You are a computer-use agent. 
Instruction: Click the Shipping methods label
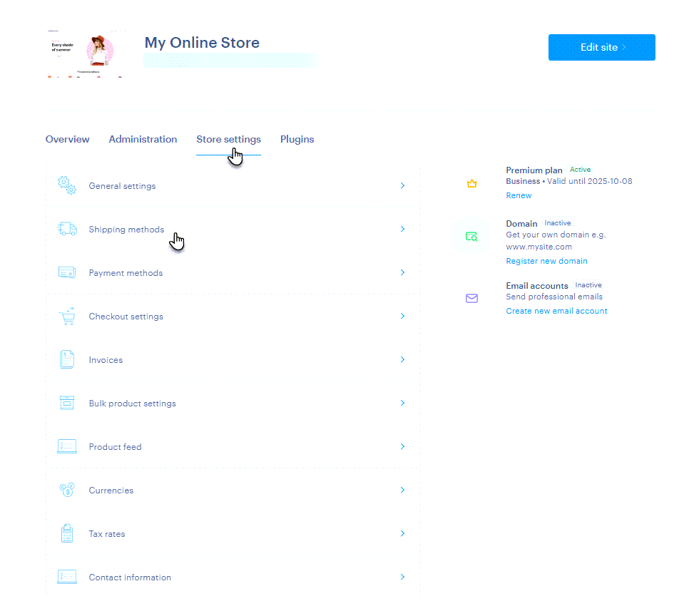pyautogui.click(x=126, y=230)
